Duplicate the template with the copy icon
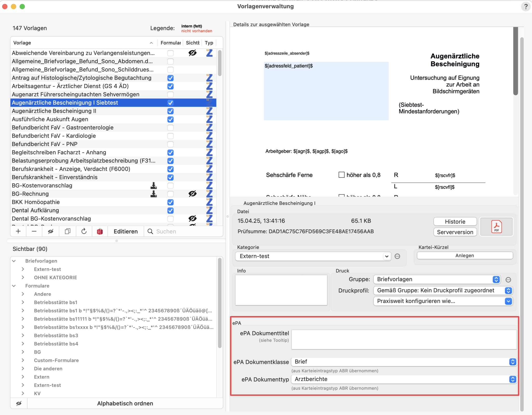Viewport: 532px width, 415px height. coord(68,231)
